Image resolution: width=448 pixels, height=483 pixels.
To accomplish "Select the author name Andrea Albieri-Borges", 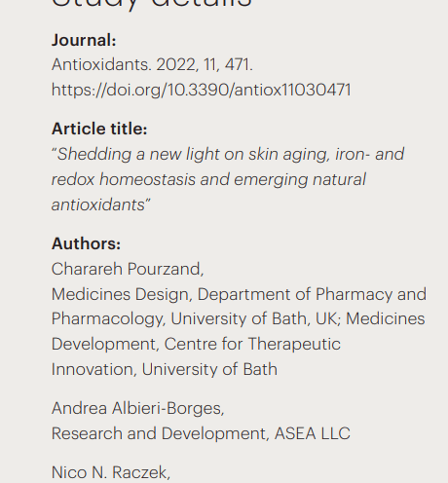I will click(x=138, y=408).
